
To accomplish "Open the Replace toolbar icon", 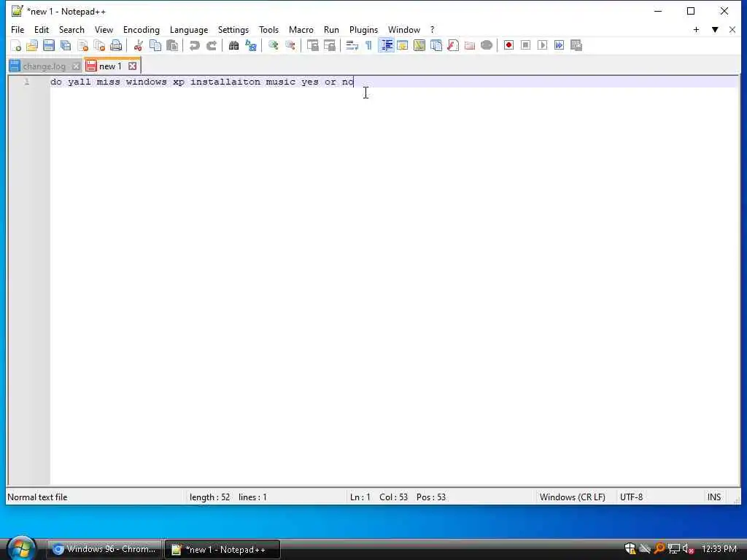I will click(x=251, y=45).
